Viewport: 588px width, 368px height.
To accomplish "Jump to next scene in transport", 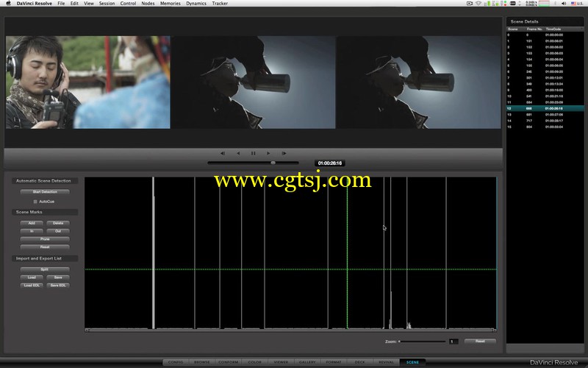I will coord(284,153).
